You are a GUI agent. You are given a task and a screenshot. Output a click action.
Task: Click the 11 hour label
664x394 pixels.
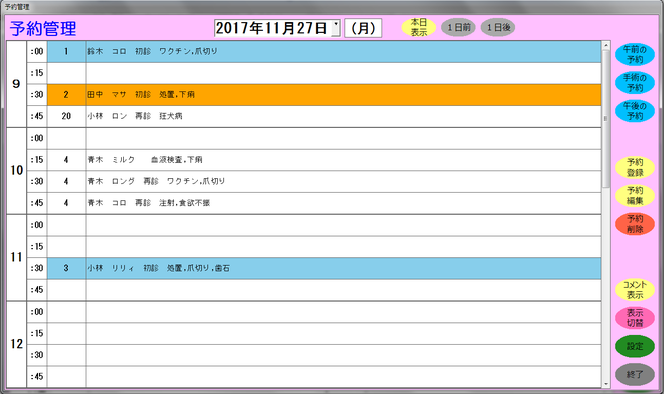coord(17,258)
